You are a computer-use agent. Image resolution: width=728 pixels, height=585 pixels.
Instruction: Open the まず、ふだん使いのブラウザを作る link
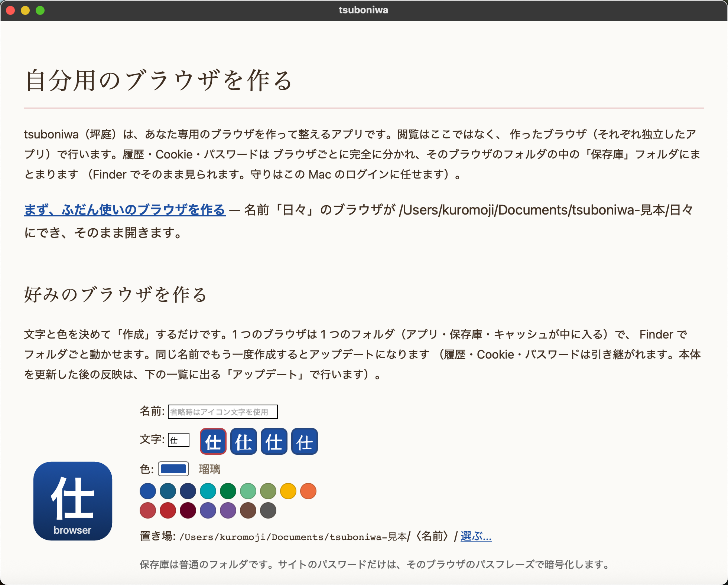pyautogui.click(x=125, y=210)
